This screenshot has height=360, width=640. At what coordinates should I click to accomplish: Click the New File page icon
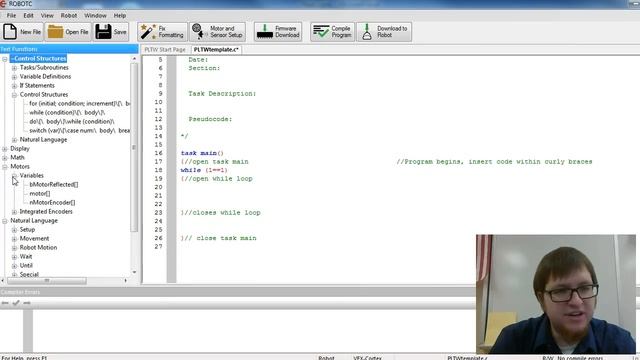point(10,32)
